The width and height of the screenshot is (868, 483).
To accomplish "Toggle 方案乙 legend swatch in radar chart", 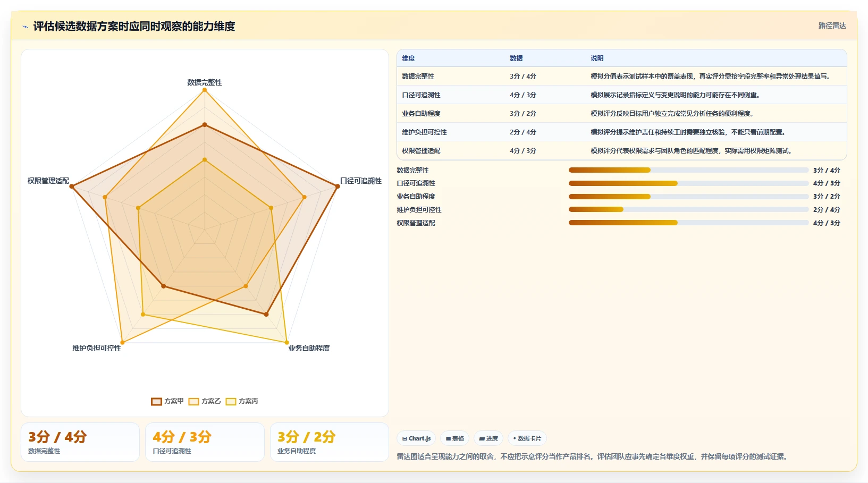I will click(193, 402).
